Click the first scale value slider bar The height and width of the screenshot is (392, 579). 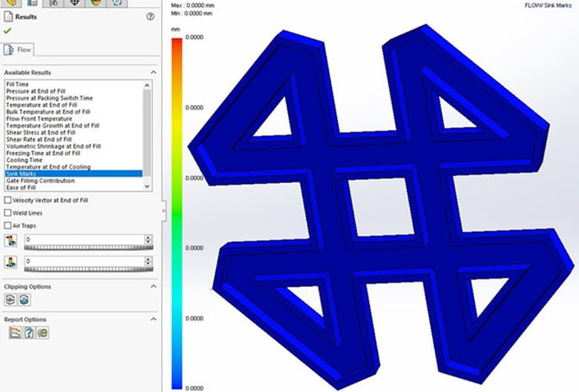click(x=86, y=247)
